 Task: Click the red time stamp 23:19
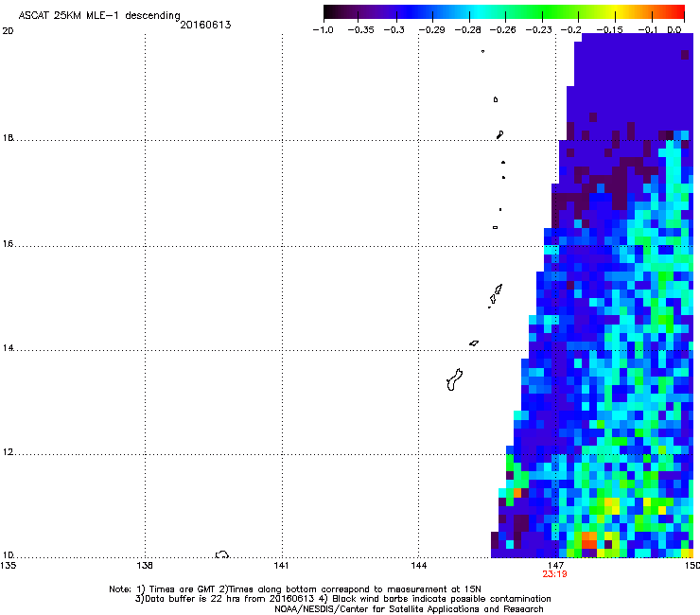pyautogui.click(x=555, y=574)
